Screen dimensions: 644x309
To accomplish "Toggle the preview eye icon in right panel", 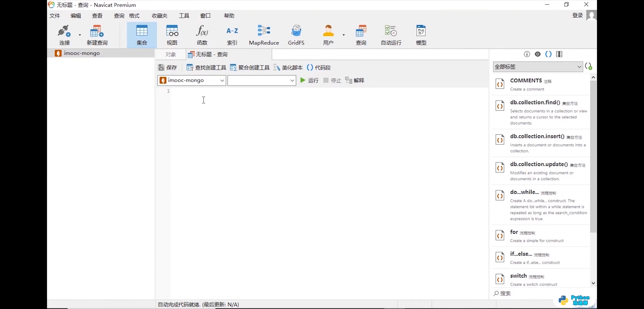I will click(x=537, y=54).
